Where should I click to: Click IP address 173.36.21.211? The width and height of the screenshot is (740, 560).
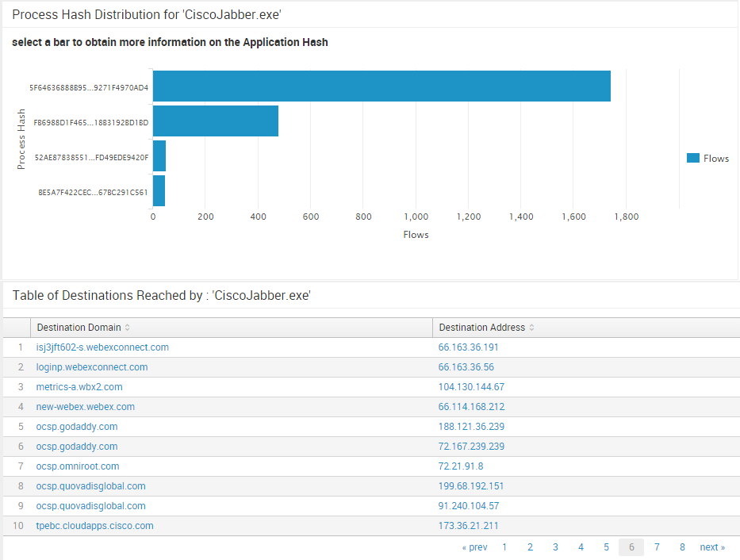[x=468, y=526]
